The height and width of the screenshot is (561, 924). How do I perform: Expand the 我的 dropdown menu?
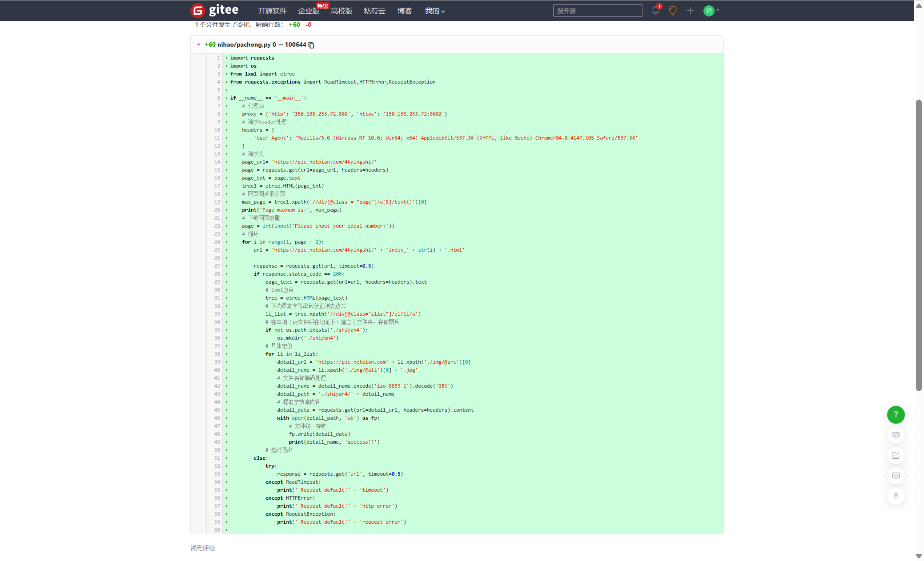[434, 11]
